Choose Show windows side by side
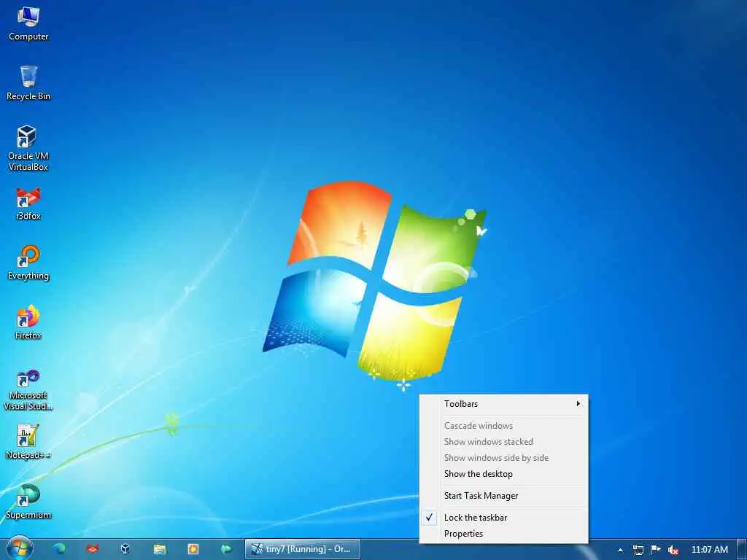Image resolution: width=747 pixels, height=560 pixels. click(x=503, y=458)
